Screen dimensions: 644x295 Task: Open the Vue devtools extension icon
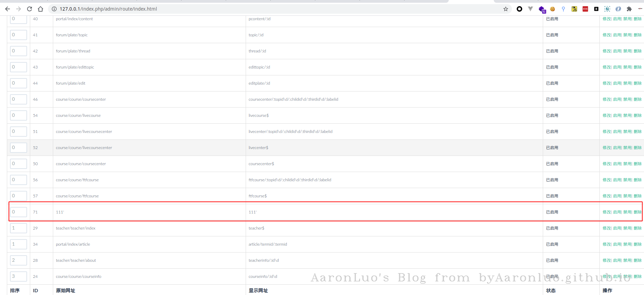pyautogui.click(x=530, y=9)
